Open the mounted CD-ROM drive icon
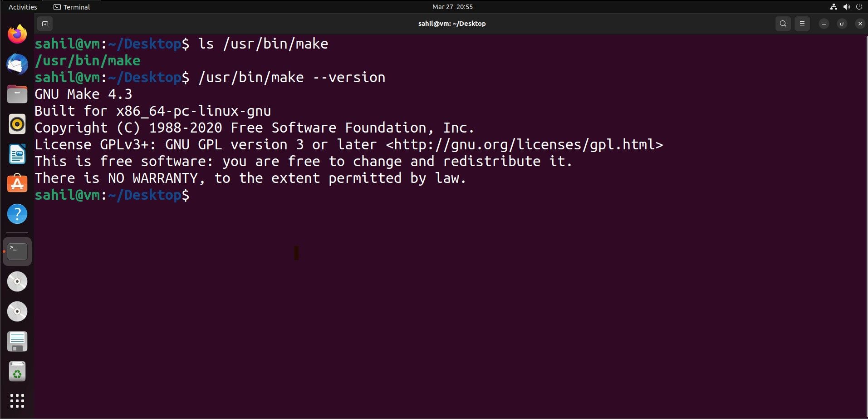The height and width of the screenshot is (419, 868). tap(17, 281)
